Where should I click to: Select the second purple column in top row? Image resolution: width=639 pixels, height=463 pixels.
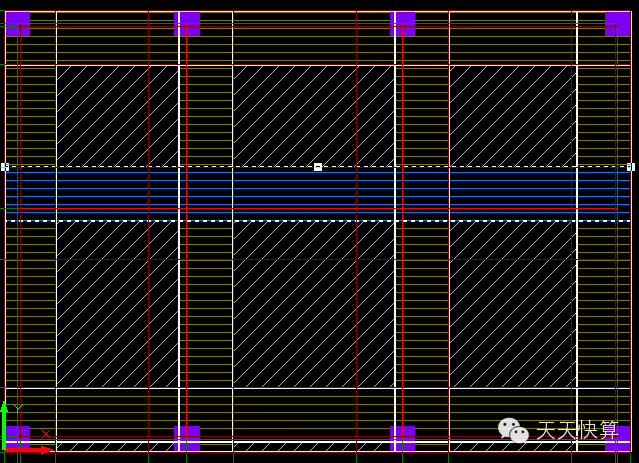(x=187, y=24)
